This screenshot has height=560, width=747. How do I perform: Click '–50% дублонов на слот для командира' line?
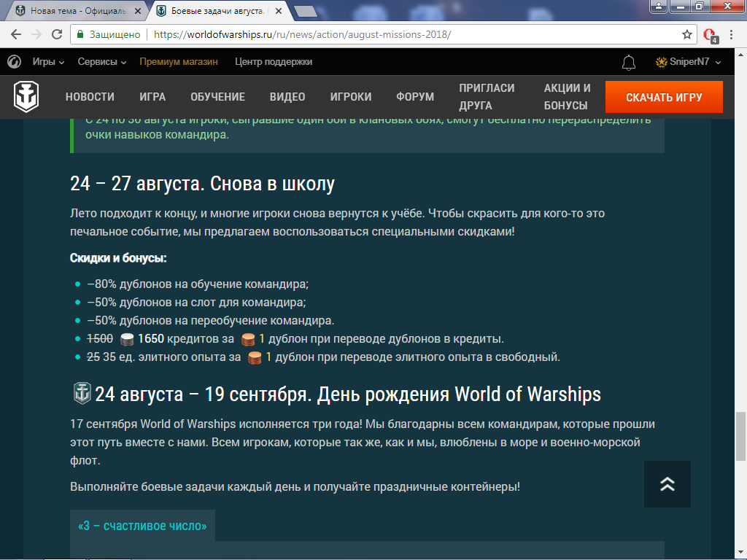click(x=196, y=303)
